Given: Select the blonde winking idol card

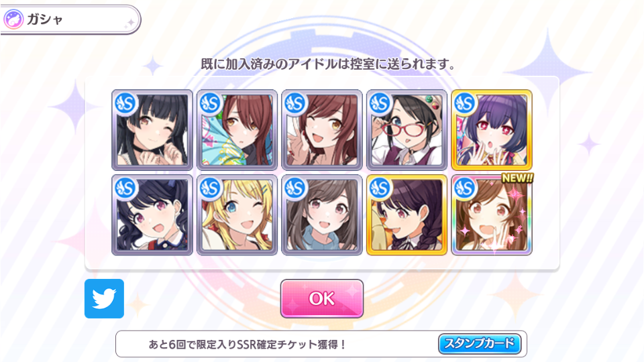Looking at the screenshot, I should coord(237,215).
